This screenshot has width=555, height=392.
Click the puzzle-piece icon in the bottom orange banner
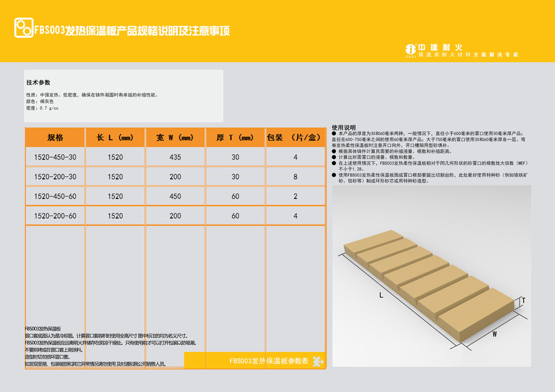318,361
